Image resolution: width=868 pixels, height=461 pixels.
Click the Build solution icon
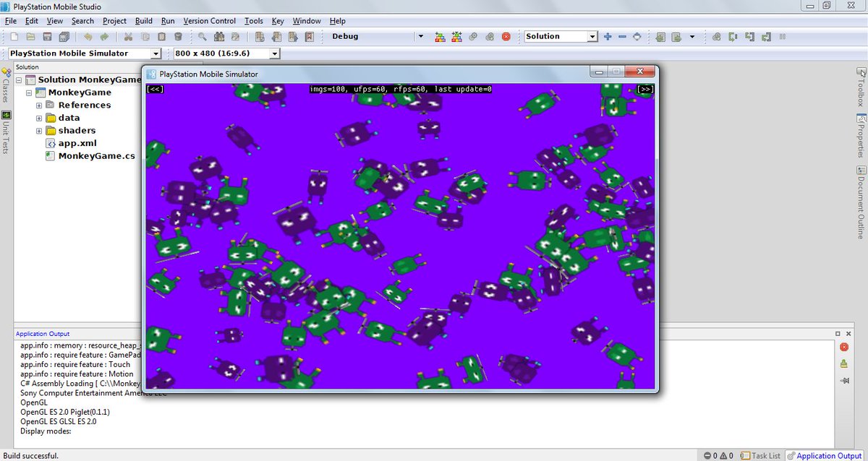(440, 37)
